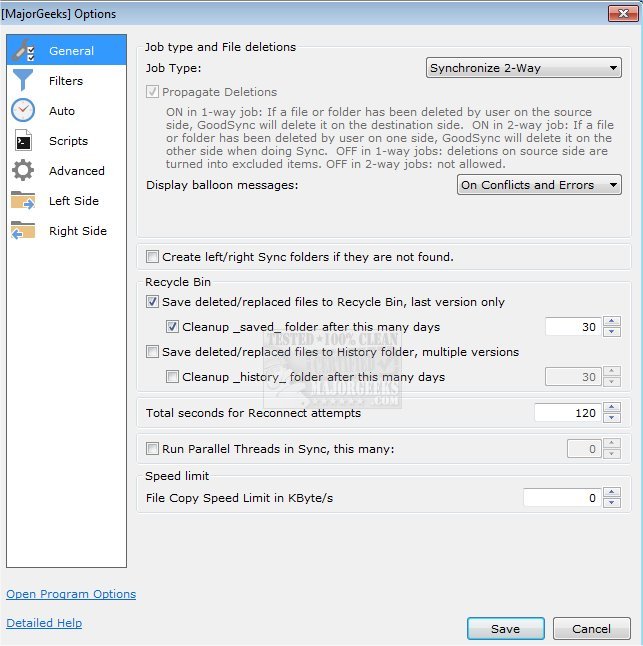Screen dimensions: 643x646
Task: Click the Left Side folder icon
Action: [x=23, y=200]
